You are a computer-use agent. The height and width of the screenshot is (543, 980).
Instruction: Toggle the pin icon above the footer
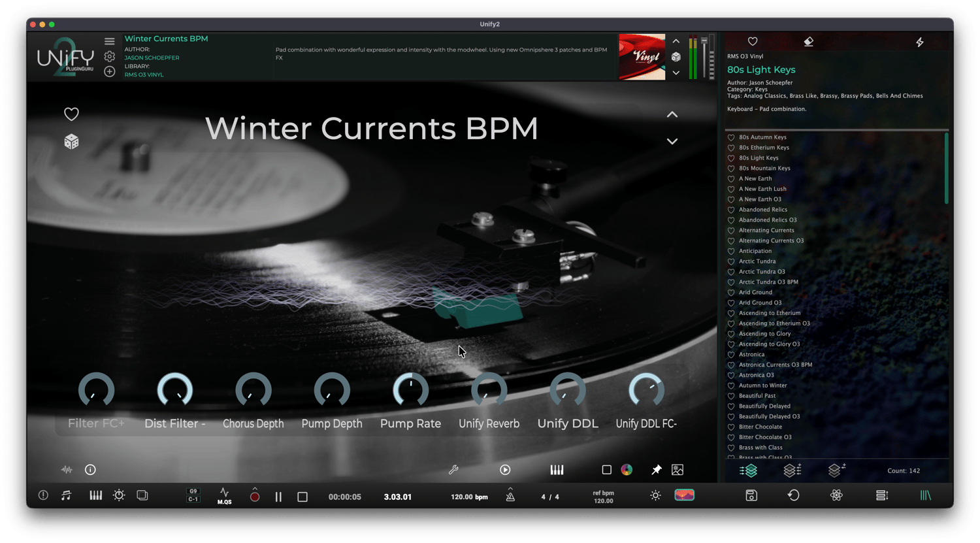pos(656,470)
